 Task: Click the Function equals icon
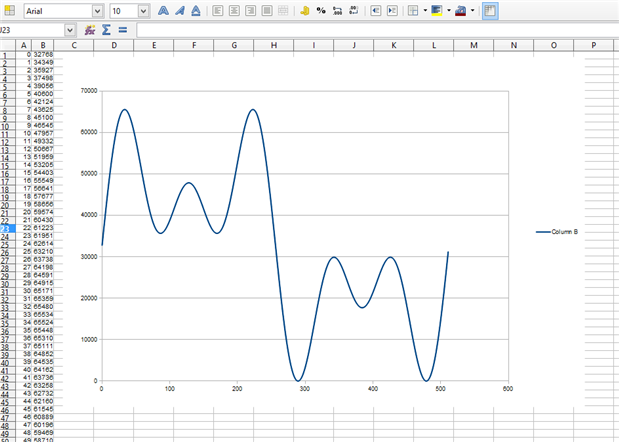123,30
